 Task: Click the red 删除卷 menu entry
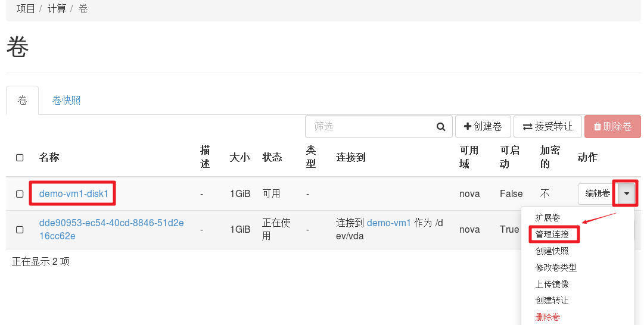[547, 317]
